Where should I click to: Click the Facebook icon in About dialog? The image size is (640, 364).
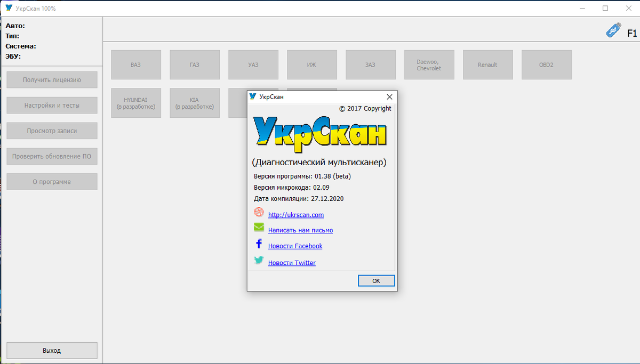pos(259,244)
